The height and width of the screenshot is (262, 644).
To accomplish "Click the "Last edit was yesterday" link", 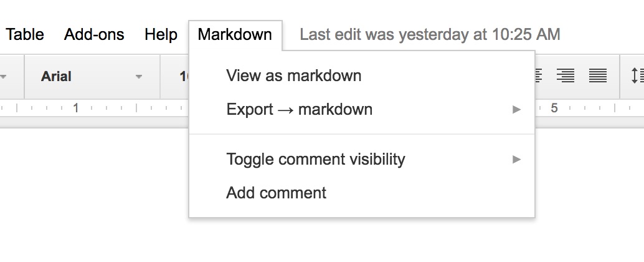I will click(x=430, y=34).
